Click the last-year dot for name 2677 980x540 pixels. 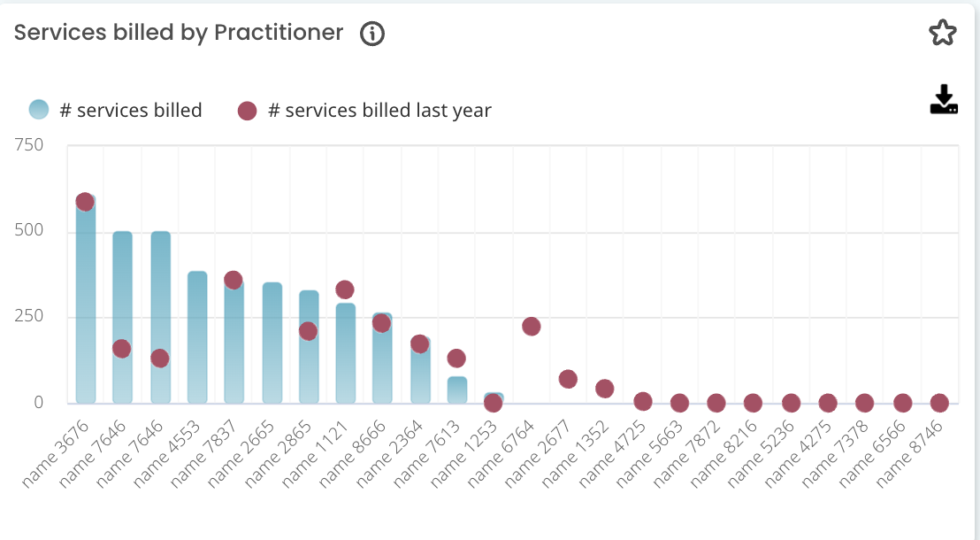pyautogui.click(x=568, y=380)
